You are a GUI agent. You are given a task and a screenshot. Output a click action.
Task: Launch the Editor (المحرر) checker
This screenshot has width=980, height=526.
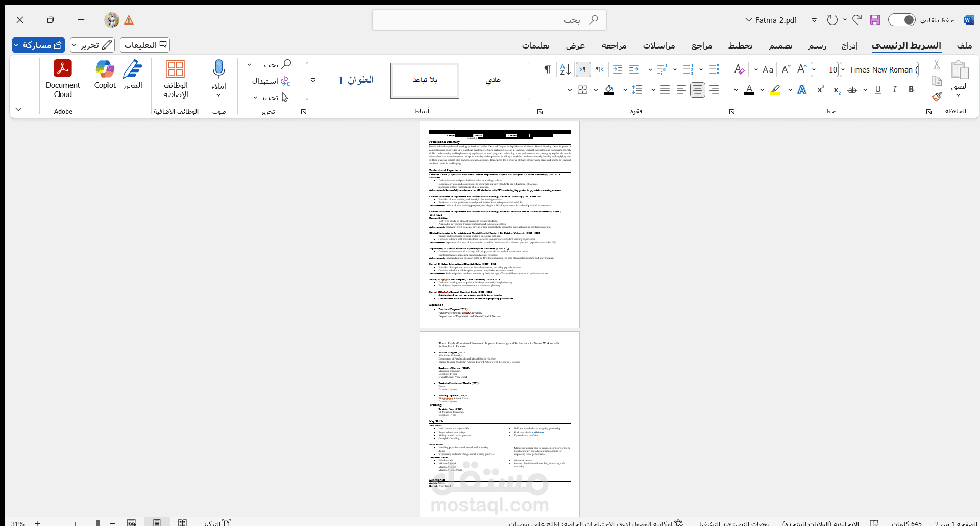(133, 75)
